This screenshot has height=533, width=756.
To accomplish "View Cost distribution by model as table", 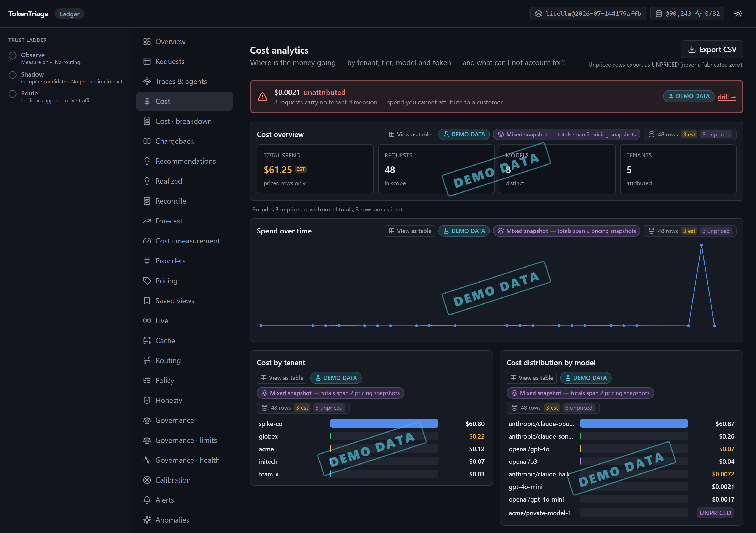I will coord(532,378).
